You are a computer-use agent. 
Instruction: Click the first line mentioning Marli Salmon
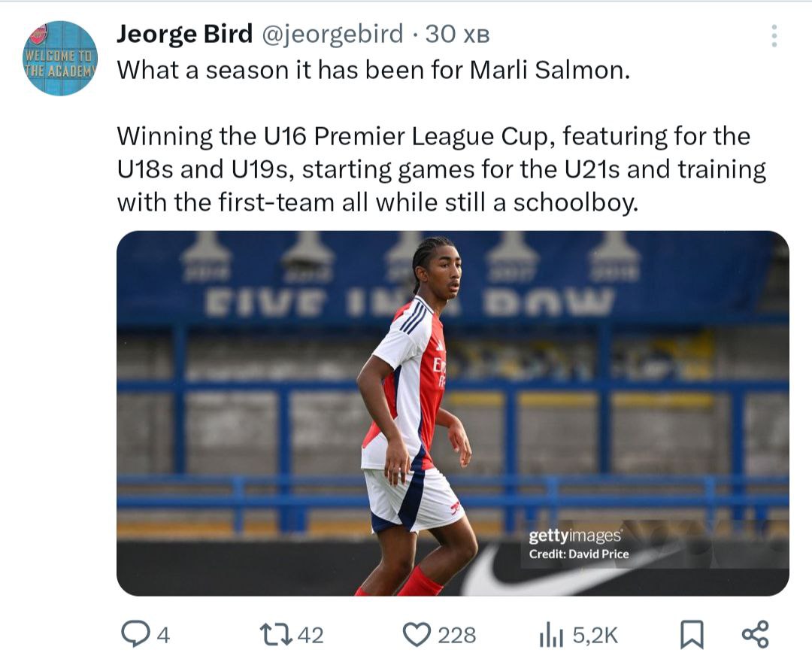[x=373, y=71]
